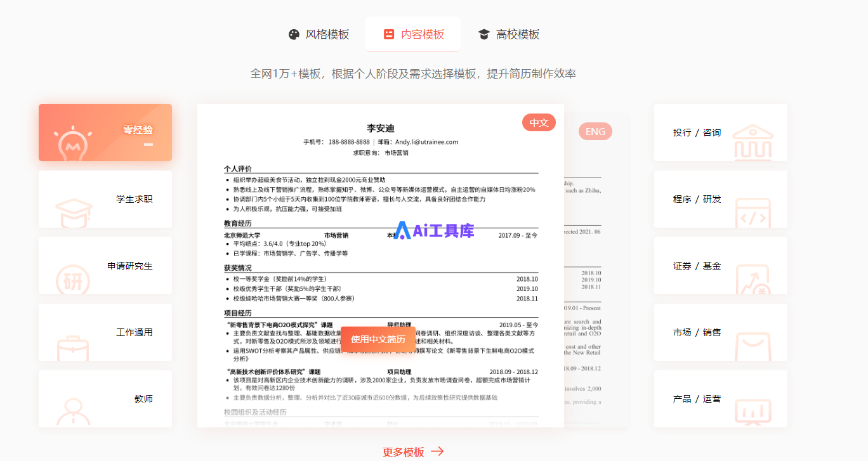Viewport: 868px width, 461px height.
Task: Click the 获奖情况 heading in the resume
Action: pos(238,268)
